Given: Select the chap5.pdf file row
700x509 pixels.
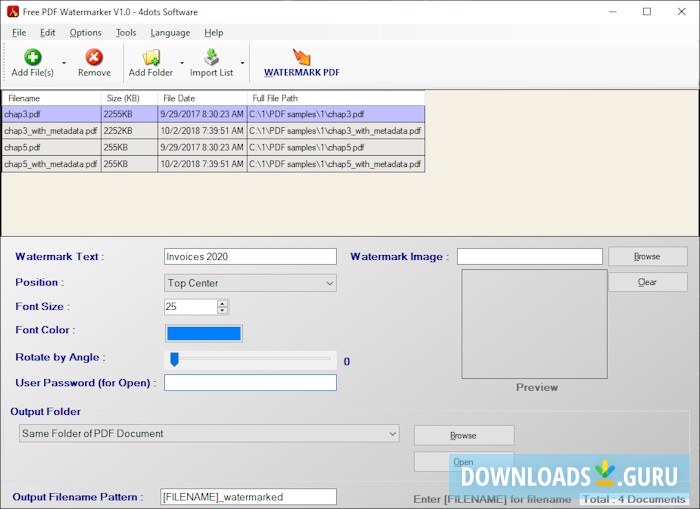Looking at the screenshot, I should pyautogui.click(x=213, y=147).
